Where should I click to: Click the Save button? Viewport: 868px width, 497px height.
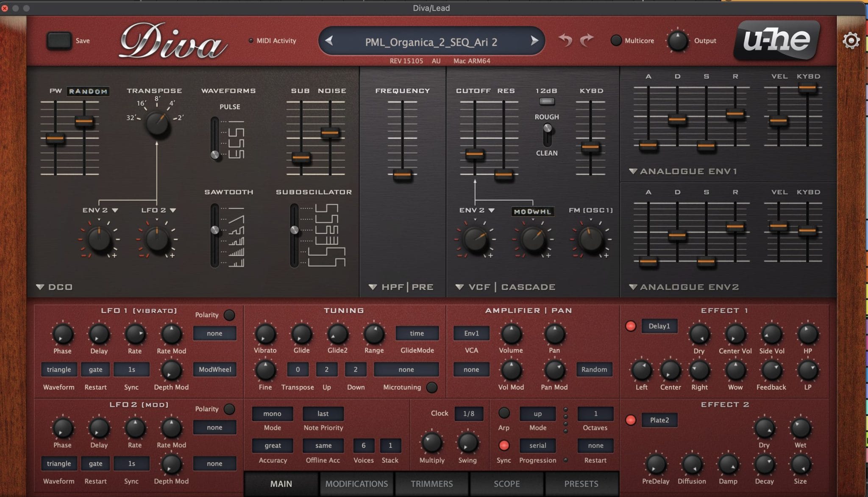pyautogui.click(x=59, y=40)
